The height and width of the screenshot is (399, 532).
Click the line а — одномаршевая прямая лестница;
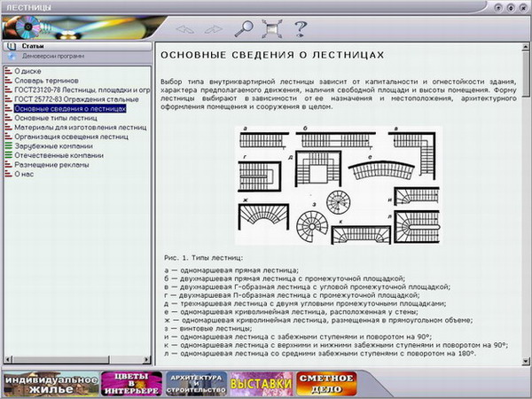[231, 270]
